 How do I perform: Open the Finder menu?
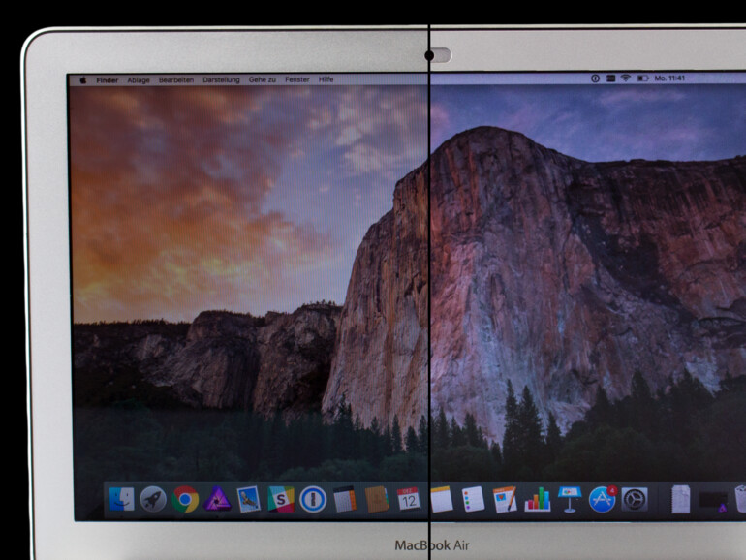coord(107,80)
